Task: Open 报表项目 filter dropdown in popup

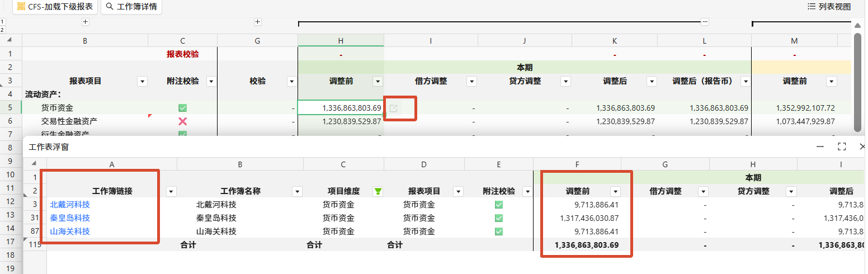Action: [458, 191]
